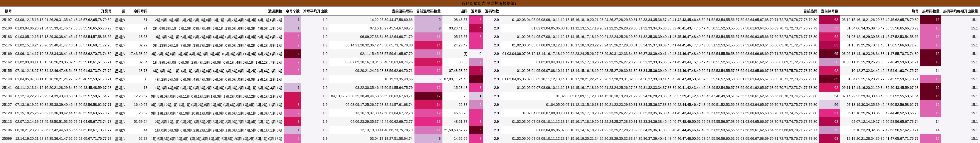Click cold numbers cell 16,40,67
This screenshot has height=143, width=980.
[141, 105]
